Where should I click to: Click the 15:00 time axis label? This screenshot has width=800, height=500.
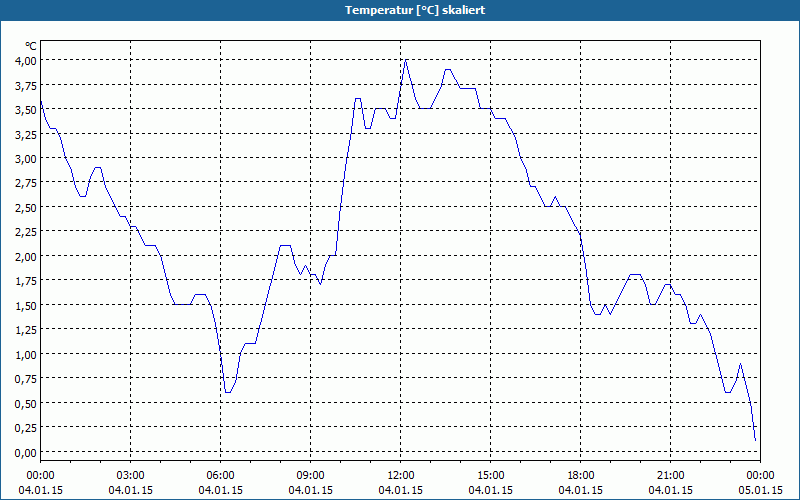(x=490, y=476)
